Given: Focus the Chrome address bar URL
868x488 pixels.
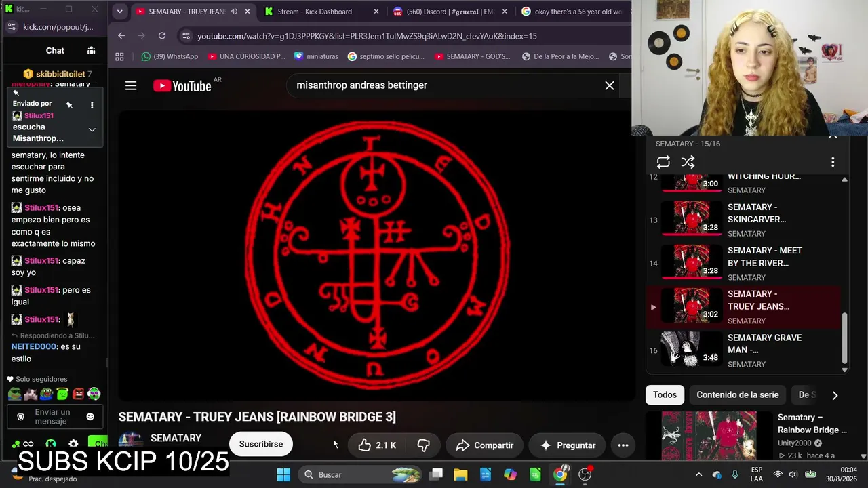Looking at the screenshot, I should coord(367,36).
